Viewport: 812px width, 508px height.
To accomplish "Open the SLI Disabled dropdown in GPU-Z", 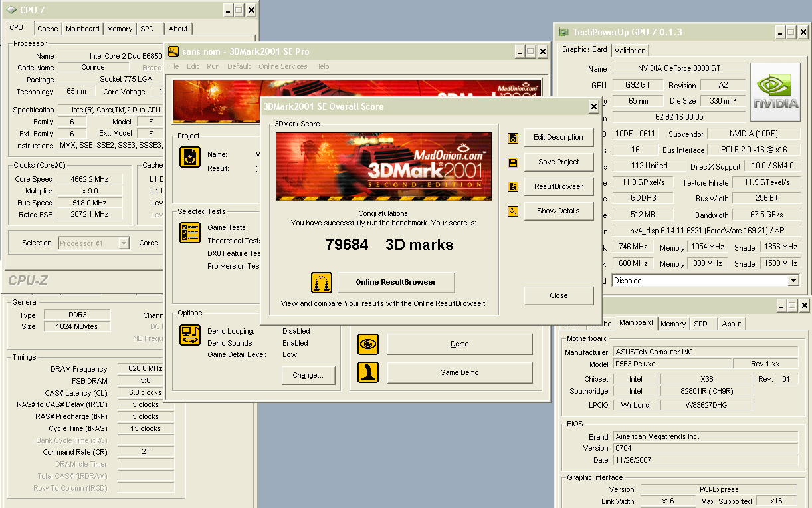I will click(x=793, y=281).
